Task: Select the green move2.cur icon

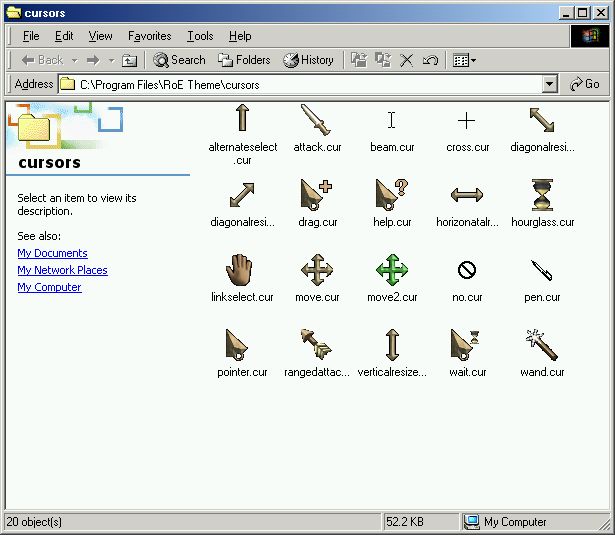Action: pyautogui.click(x=392, y=270)
